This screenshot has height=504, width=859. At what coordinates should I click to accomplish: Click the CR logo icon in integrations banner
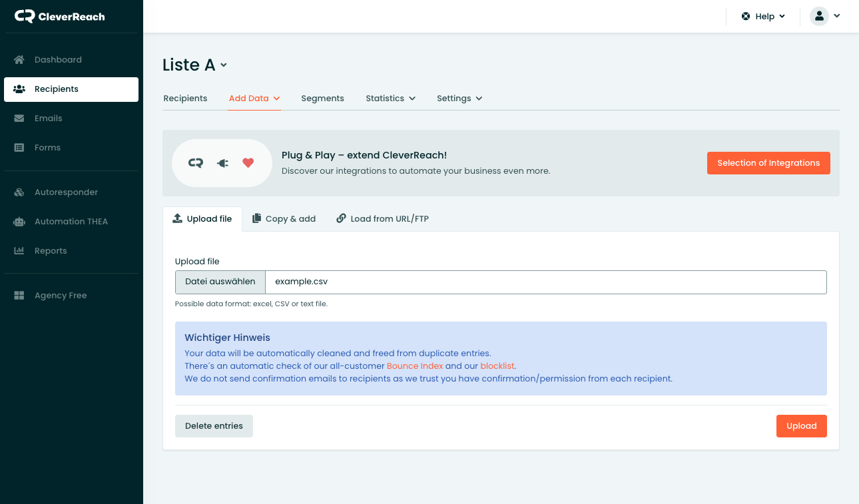tap(195, 162)
